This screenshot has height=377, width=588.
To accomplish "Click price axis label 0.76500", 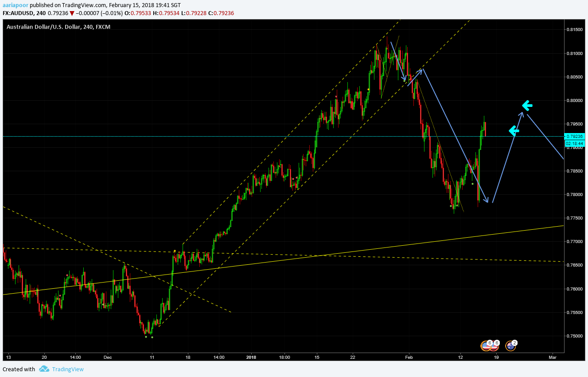I will point(575,265).
